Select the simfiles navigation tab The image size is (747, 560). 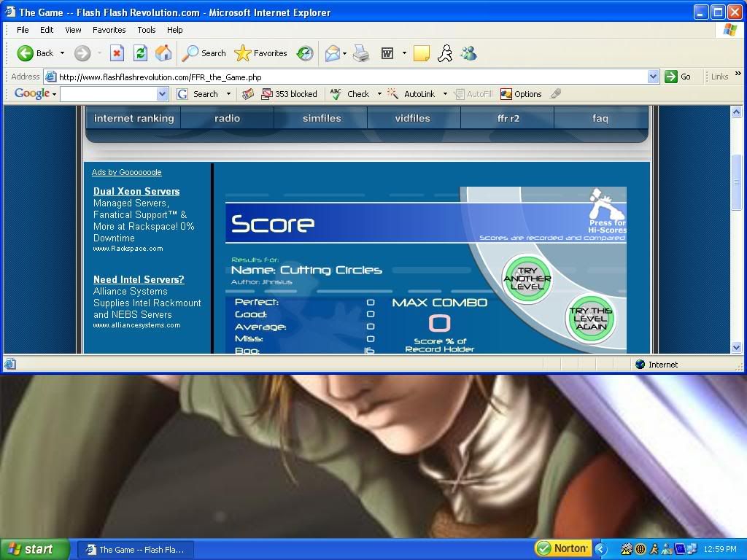pyautogui.click(x=322, y=118)
